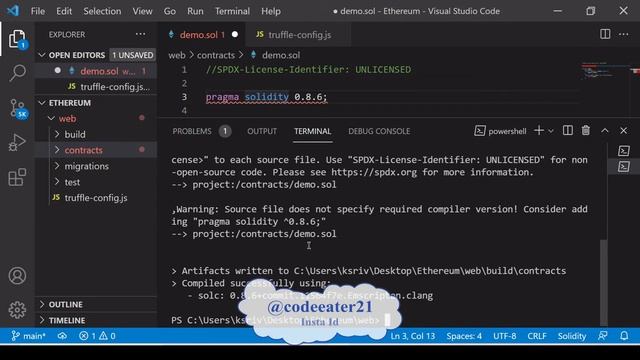
Task: Switch to the Output panel tab
Action: tap(262, 131)
